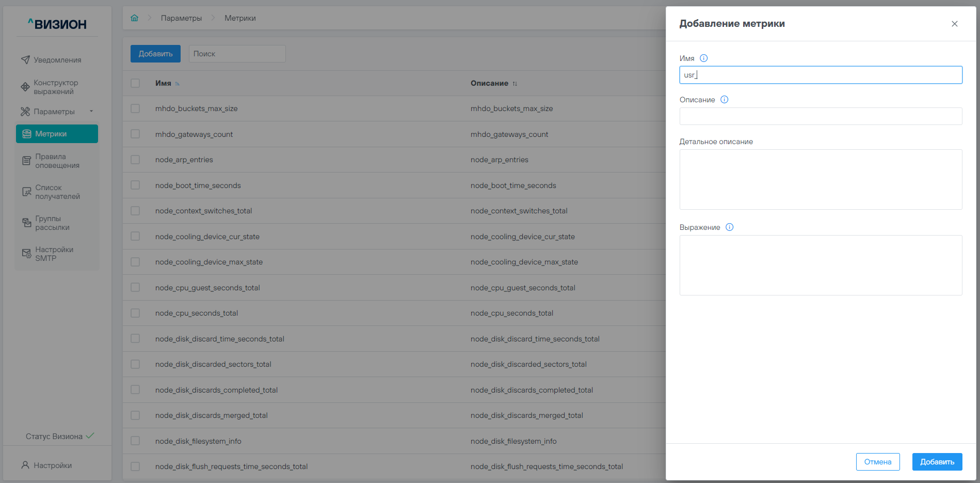Sort table by Описание column arrows
This screenshot has height=483, width=980.
tap(515, 84)
